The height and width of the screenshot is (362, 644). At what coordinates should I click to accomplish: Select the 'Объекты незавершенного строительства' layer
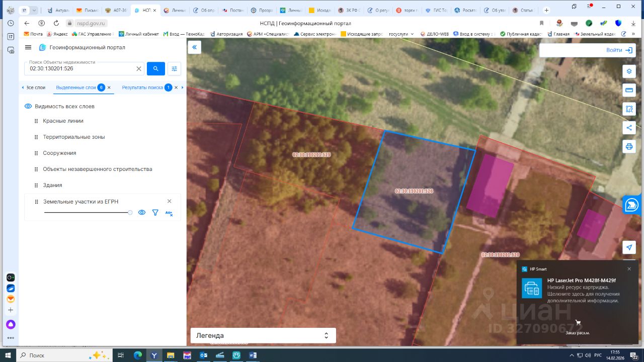click(98, 169)
